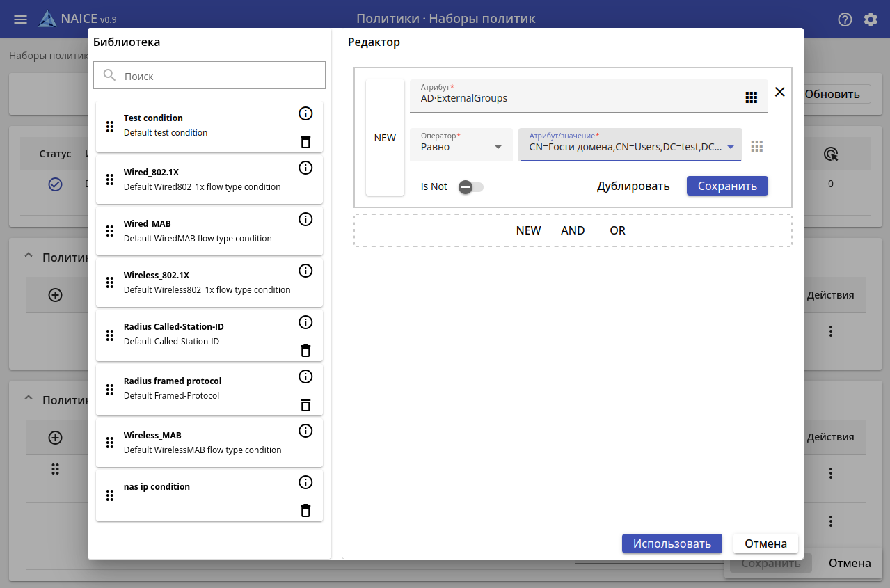Delete the Radius framed protocol condition
This screenshot has height=588, width=890.
pyautogui.click(x=305, y=405)
